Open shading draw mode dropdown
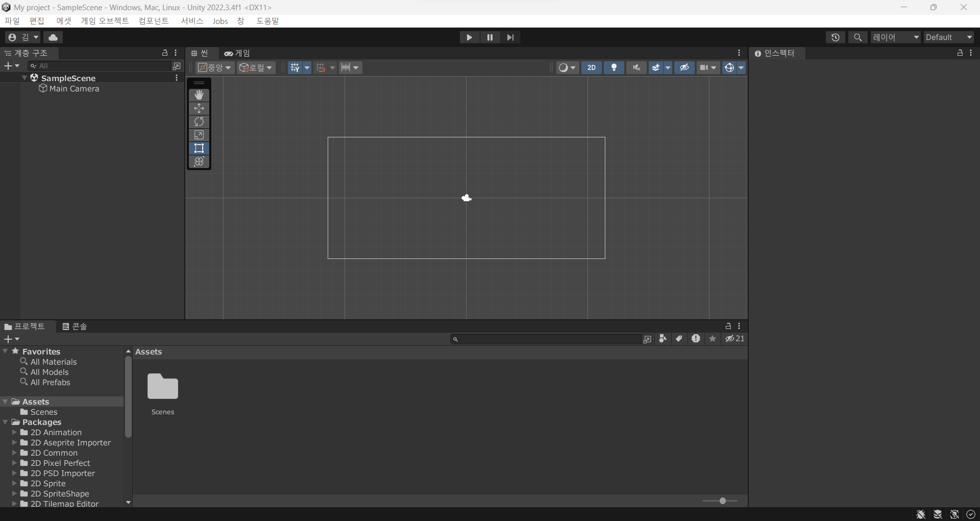The height and width of the screenshot is (521, 980). pos(568,67)
